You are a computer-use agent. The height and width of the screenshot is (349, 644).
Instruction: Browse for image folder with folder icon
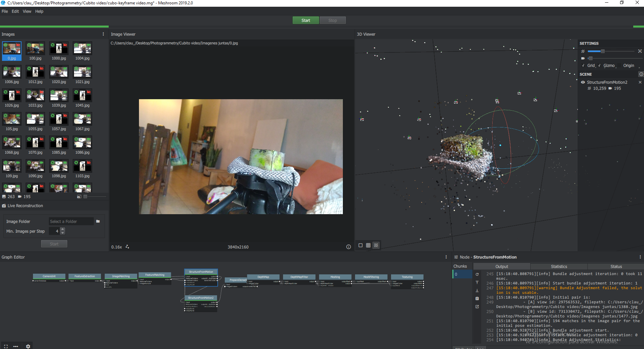pyautogui.click(x=98, y=221)
